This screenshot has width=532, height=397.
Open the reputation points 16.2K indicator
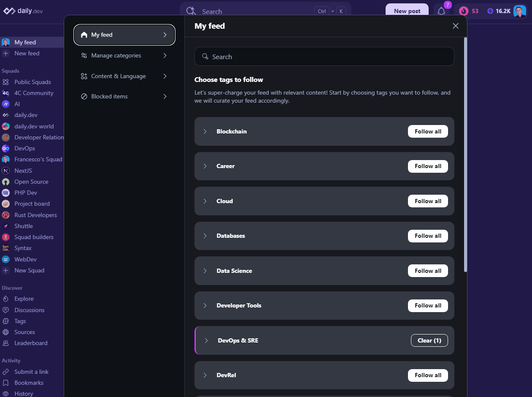click(499, 11)
